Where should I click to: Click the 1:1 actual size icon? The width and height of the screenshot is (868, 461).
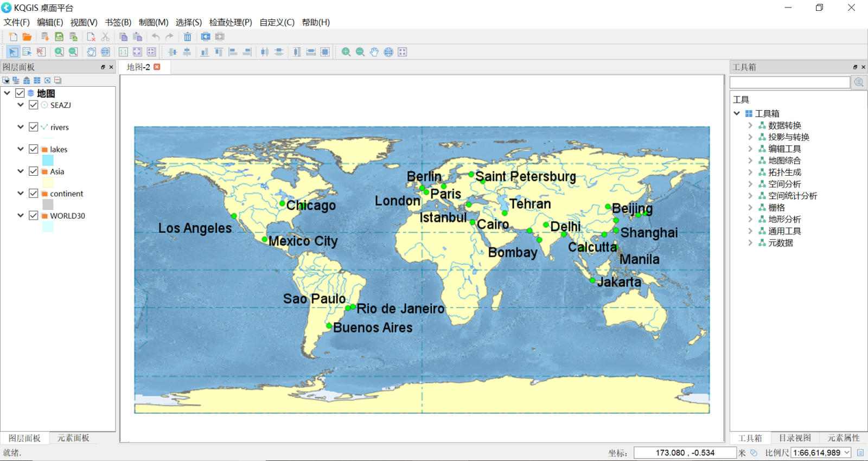124,52
